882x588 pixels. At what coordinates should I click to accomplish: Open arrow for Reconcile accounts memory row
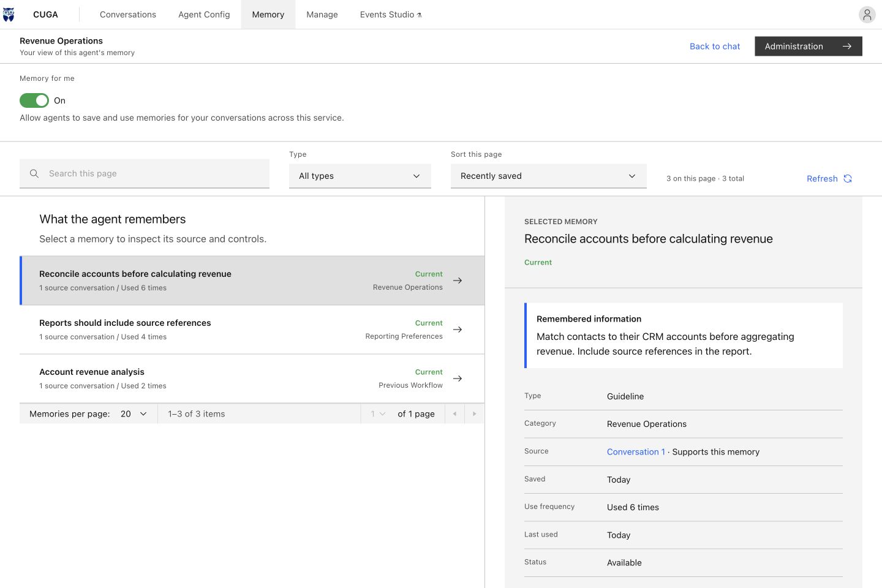tap(458, 281)
